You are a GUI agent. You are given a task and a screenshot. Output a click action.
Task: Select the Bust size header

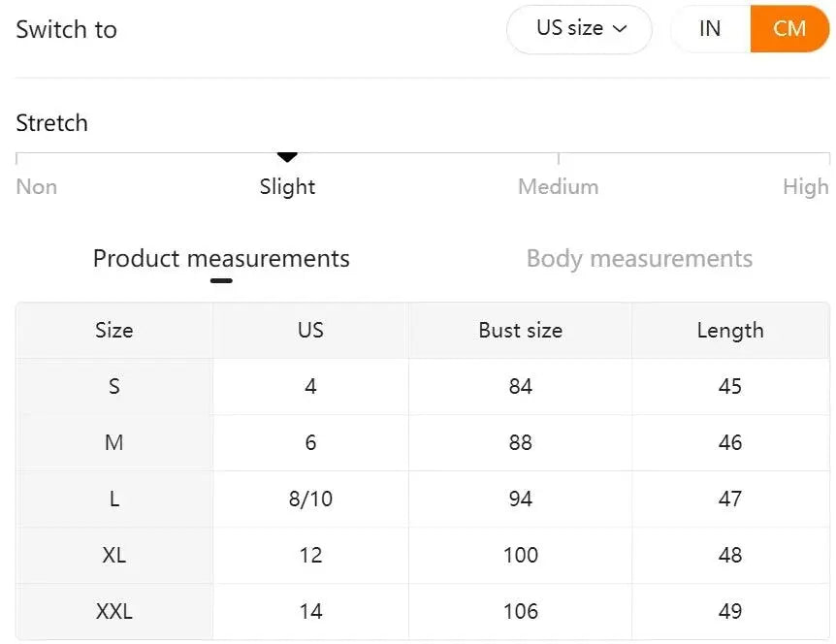(x=520, y=330)
